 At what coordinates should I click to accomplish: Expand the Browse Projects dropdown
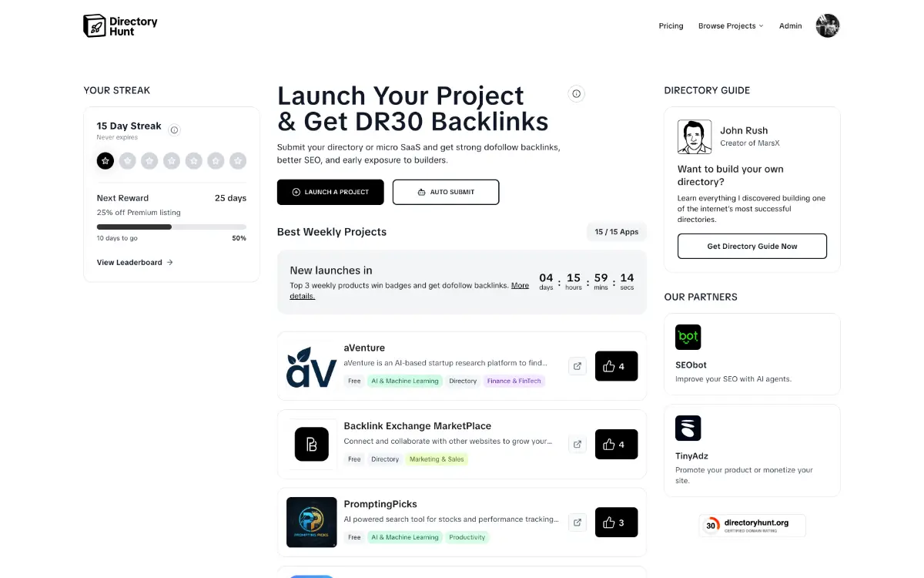tap(730, 26)
